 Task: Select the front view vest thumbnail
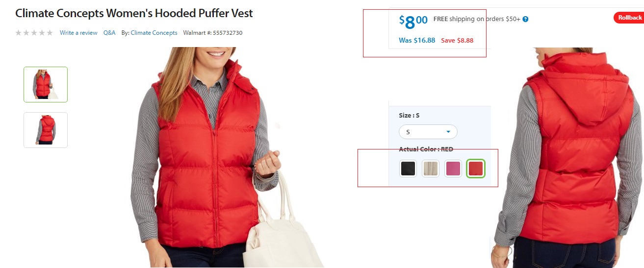46,84
